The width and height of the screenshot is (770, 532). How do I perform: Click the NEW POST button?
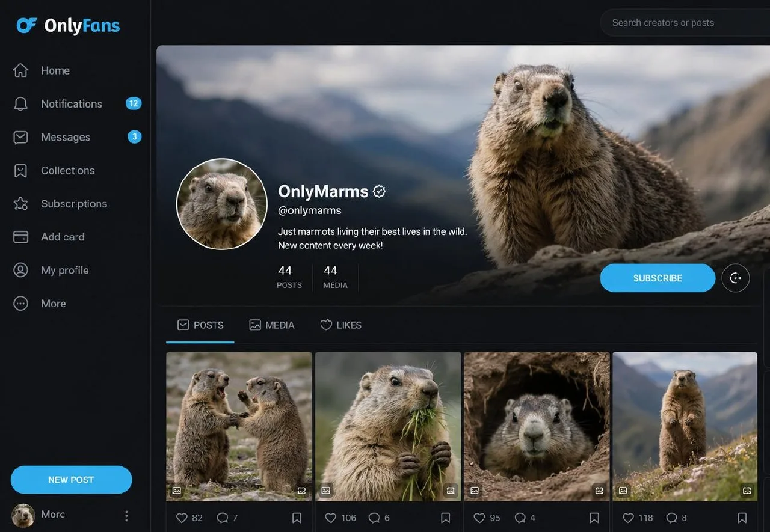tap(71, 480)
